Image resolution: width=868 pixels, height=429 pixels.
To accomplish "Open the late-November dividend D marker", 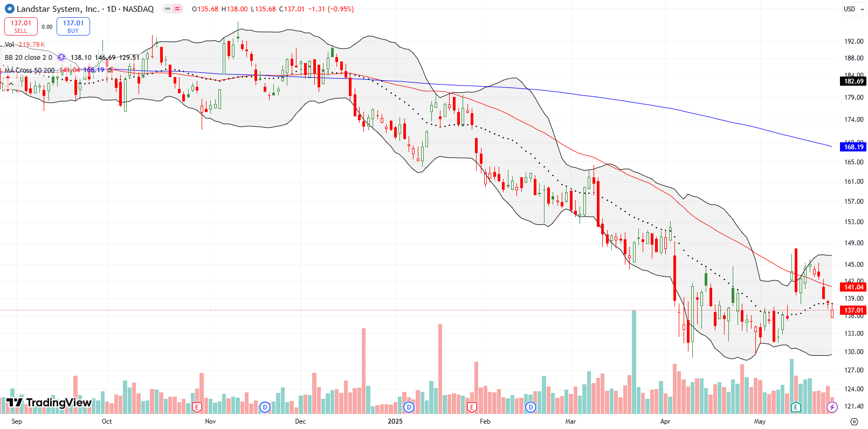I will click(265, 407).
